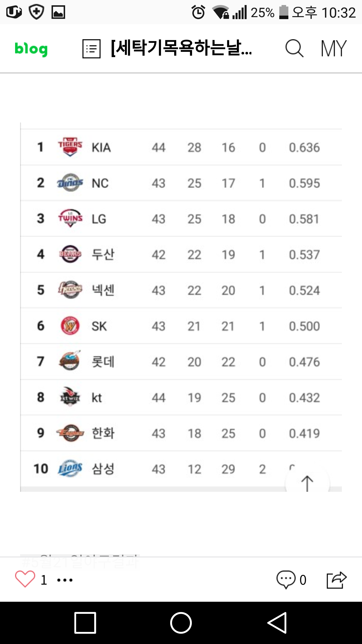Image resolution: width=362 pixels, height=644 pixels.
Task: Open comments speech bubble icon
Action: [x=286, y=580]
